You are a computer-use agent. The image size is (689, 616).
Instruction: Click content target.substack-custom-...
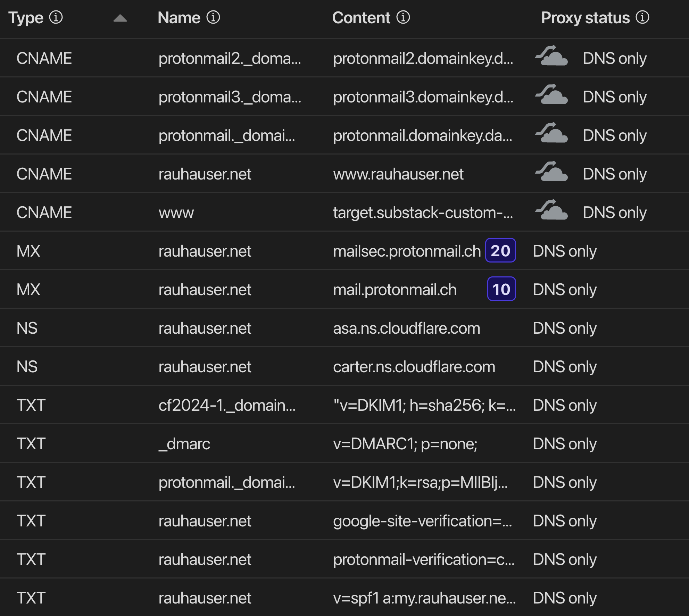(x=423, y=213)
